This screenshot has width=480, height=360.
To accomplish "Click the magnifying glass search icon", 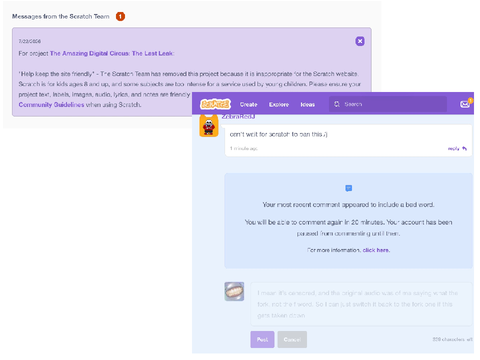I will (337, 104).
